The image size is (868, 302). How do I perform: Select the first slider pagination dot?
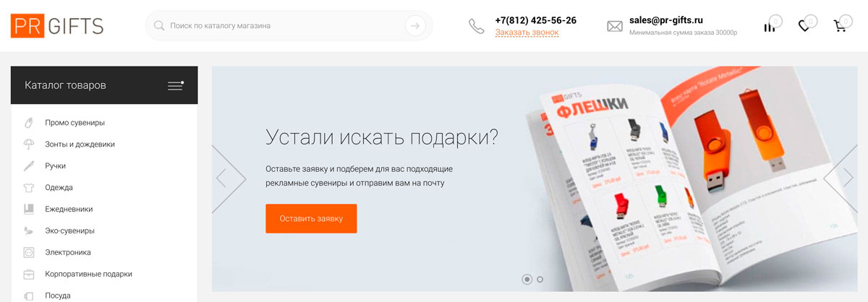tap(527, 279)
